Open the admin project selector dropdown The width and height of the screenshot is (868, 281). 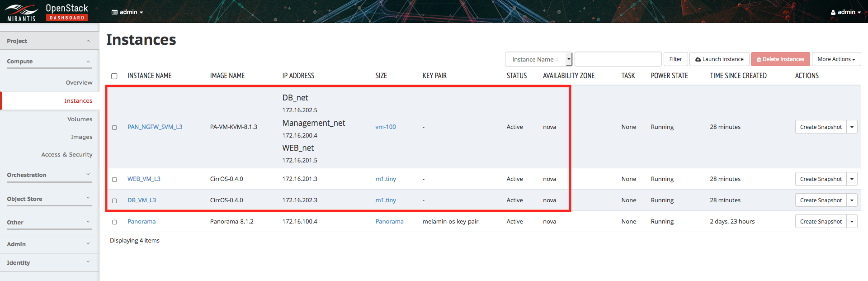point(127,12)
